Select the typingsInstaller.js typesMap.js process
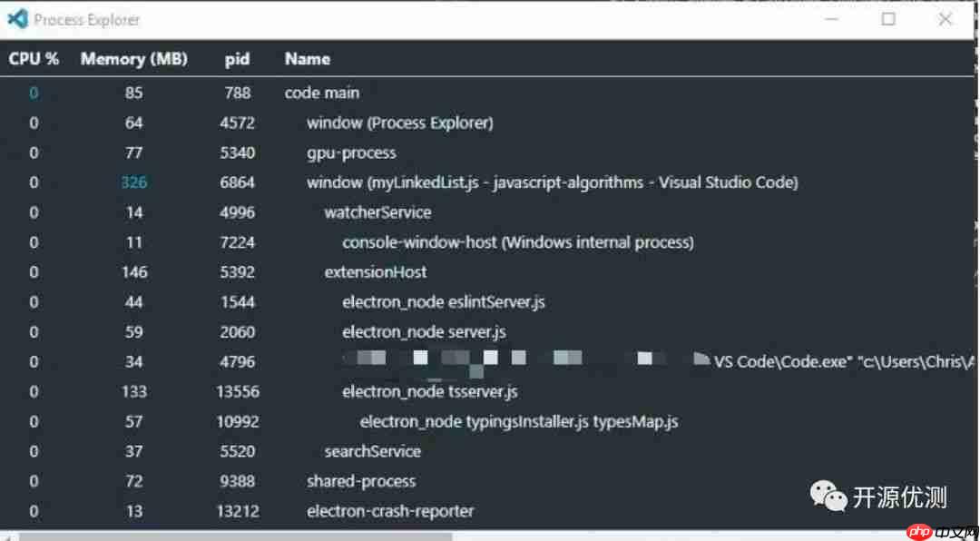 pos(519,422)
